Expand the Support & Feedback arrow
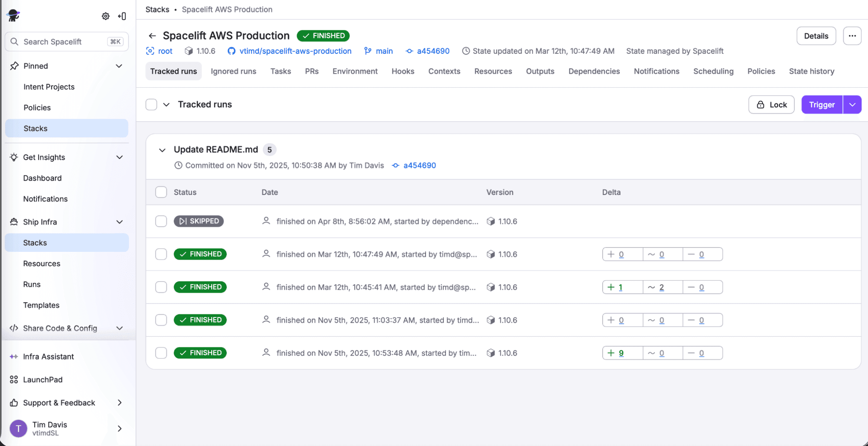 pos(119,403)
